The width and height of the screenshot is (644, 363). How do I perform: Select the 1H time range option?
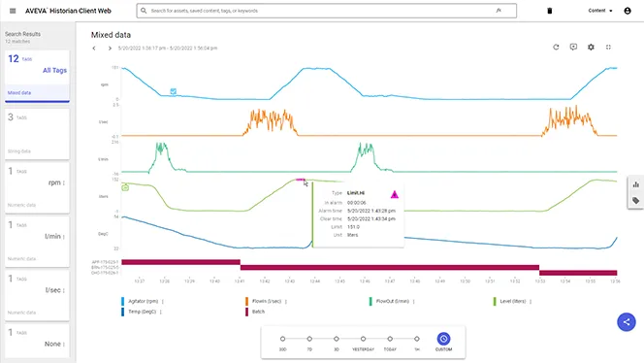pos(416,343)
